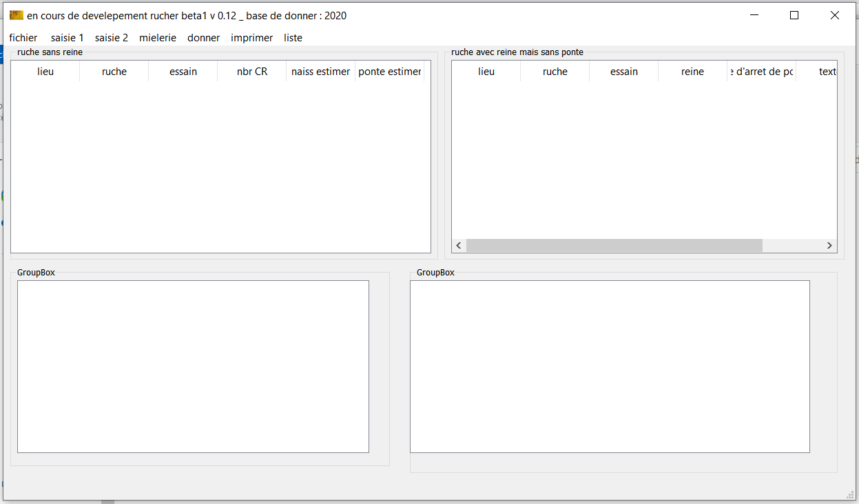Screen dimensions: 859x504
Task: Click inside the bottom-left GroupBox list area
Action: (x=193, y=366)
